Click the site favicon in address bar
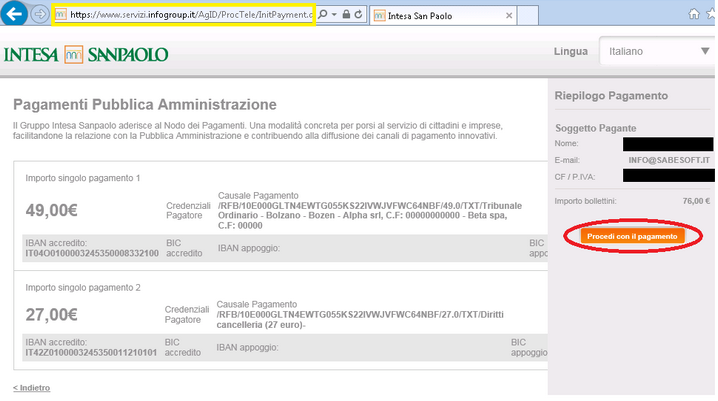Screen dimensions: 718x401 pos(60,15)
